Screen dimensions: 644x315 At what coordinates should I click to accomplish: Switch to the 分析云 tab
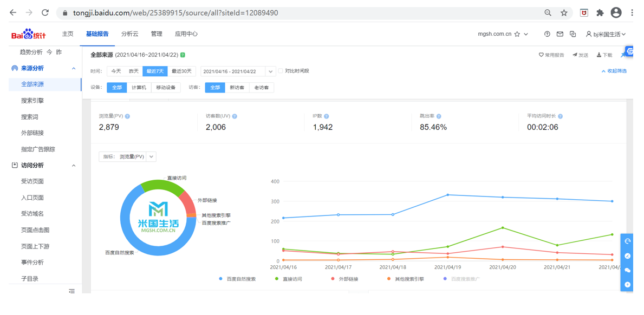tap(130, 34)
